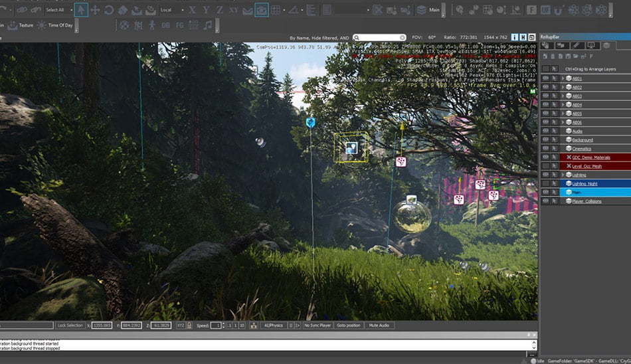Image resolution: width=631 pixels, height=364 pixels.
Task: Toggle the highlighted snap-to-objects icon
Action: (x=262, y=10)
